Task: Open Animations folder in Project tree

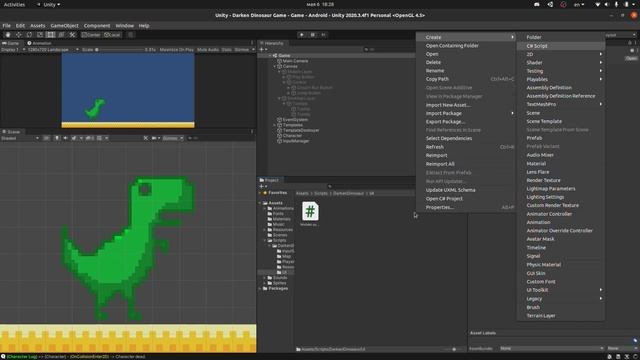Action: click(x=280, y=208)
